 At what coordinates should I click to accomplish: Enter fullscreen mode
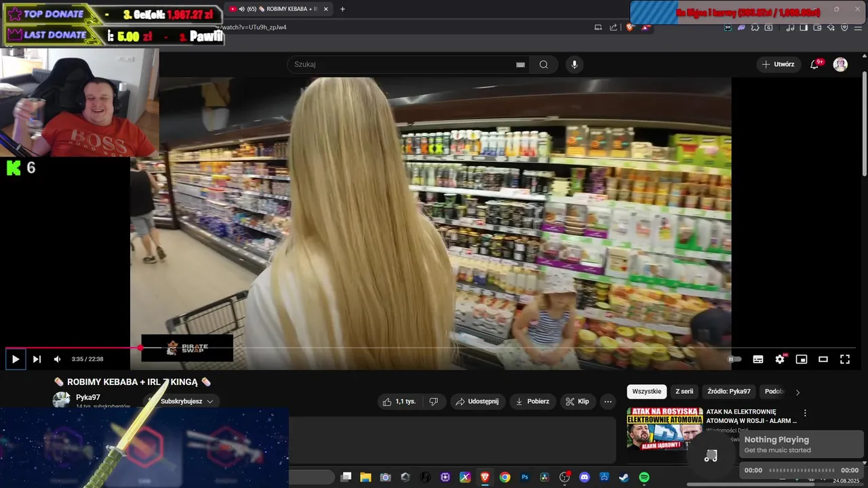tap(845, 359)
